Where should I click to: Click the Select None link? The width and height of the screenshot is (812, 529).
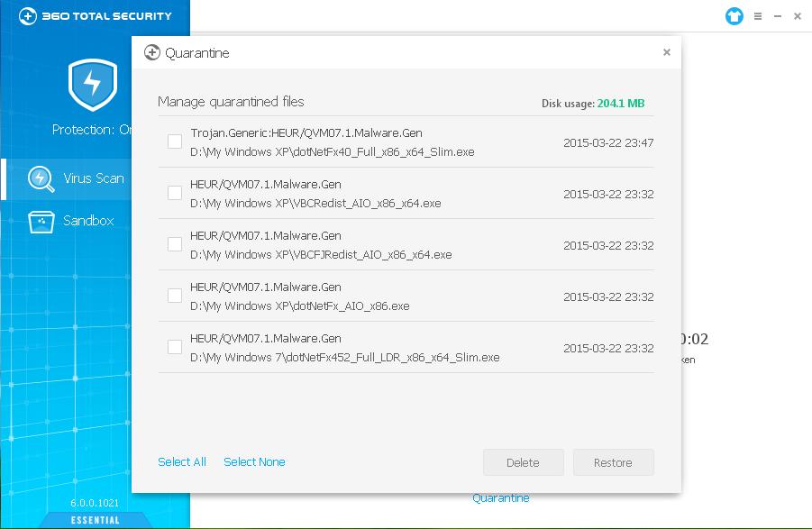pos(254,461)
